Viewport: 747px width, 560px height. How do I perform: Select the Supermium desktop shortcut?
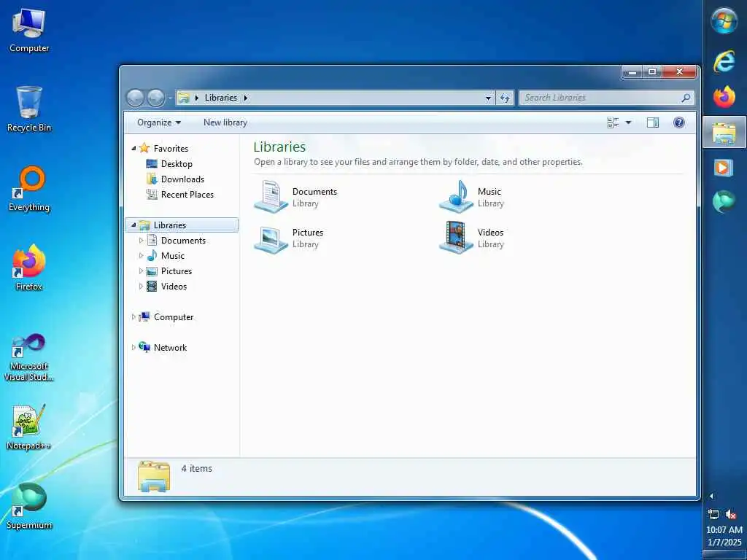pos(29,506)
